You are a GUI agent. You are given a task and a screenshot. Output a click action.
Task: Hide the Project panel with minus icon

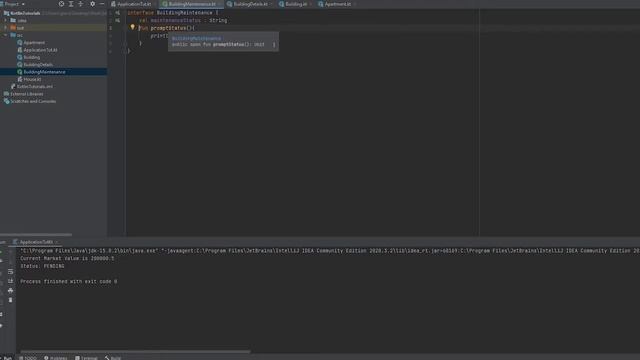(x=102, y=4)
